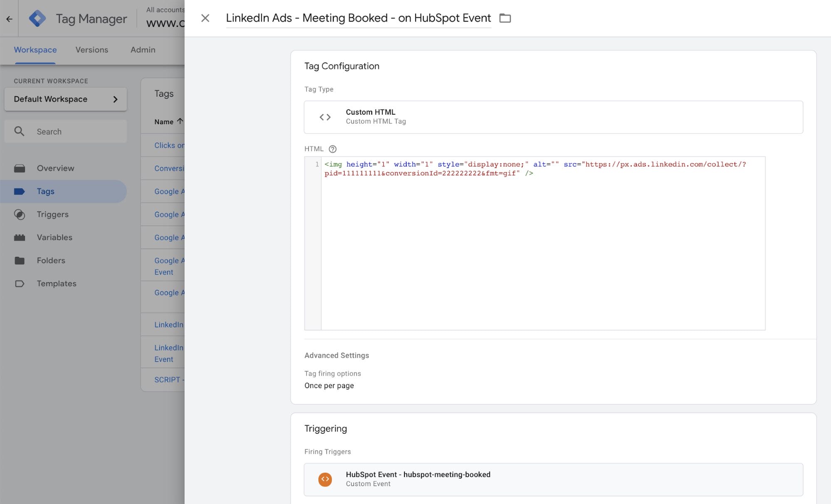Click the Custom HTML tag type icon
Image resolution: width=831 pixels, height=504 pixels.
pyautogui.click(x=325, y=117)
